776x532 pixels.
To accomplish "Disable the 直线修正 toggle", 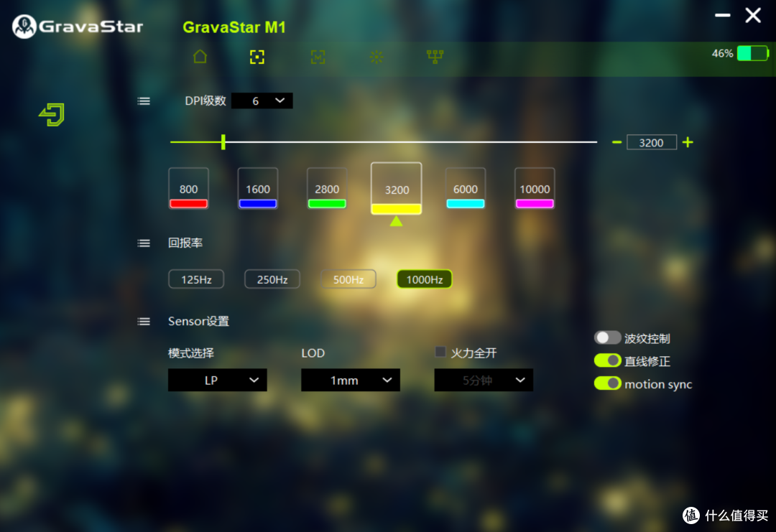I will pos(607,360).
